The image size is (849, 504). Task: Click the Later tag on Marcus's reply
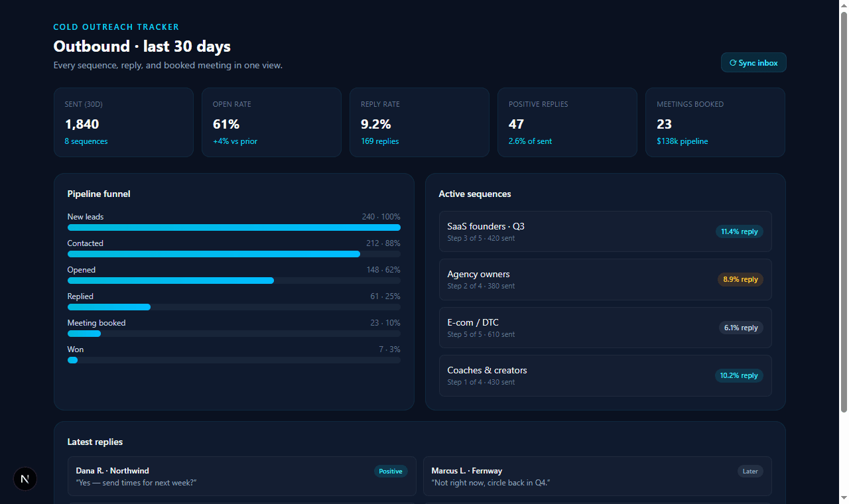point(750,472)
